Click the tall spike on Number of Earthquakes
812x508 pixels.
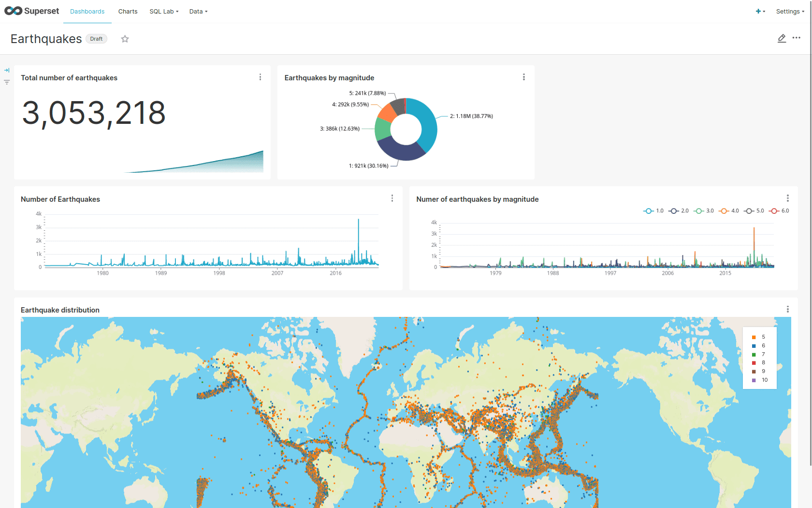(359, 232)
